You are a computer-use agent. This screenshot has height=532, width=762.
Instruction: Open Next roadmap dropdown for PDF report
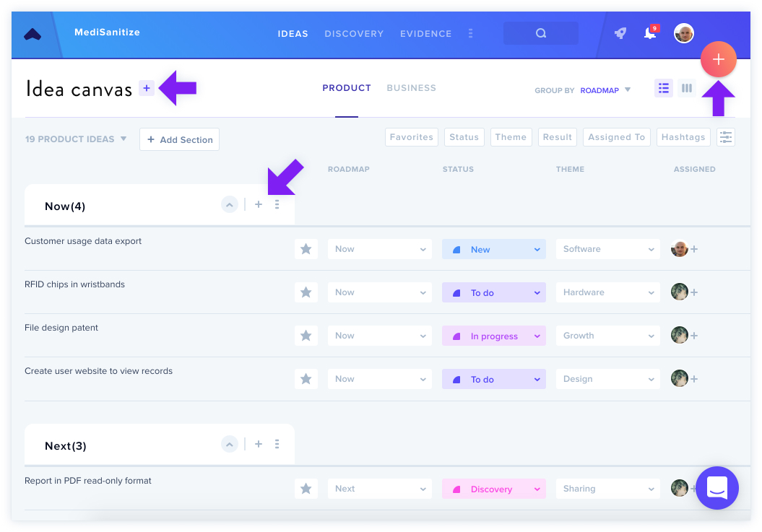point(379,489)
